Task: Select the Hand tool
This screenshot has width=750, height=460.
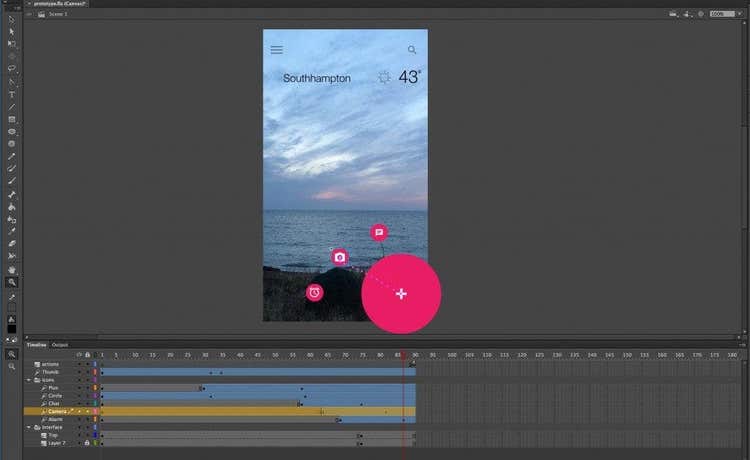Action: point(12,269)
